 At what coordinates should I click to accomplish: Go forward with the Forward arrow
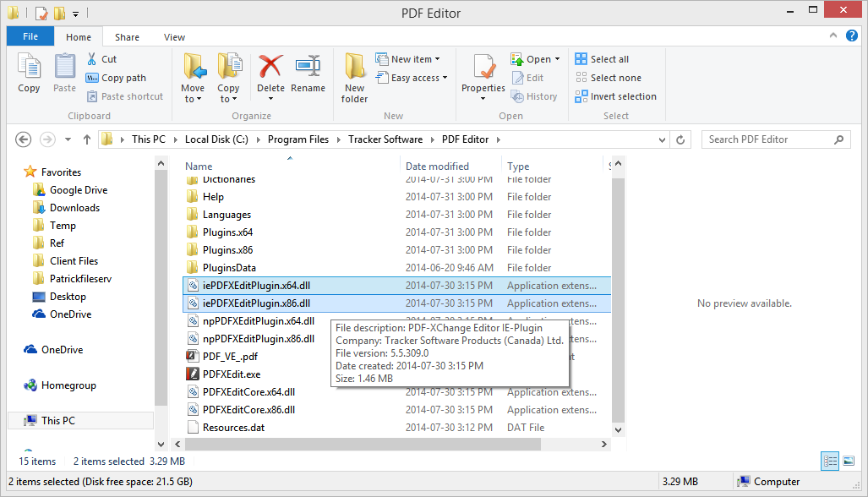click(x=47, y=139)
